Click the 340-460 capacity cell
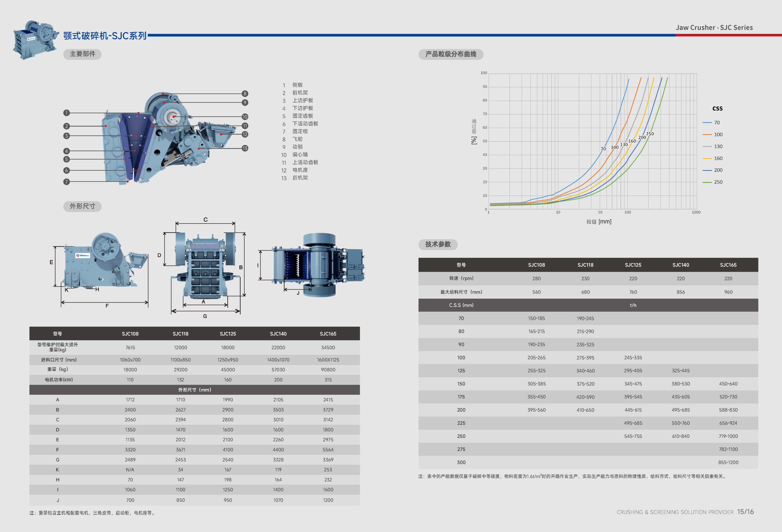 click(x=586, y=371)
